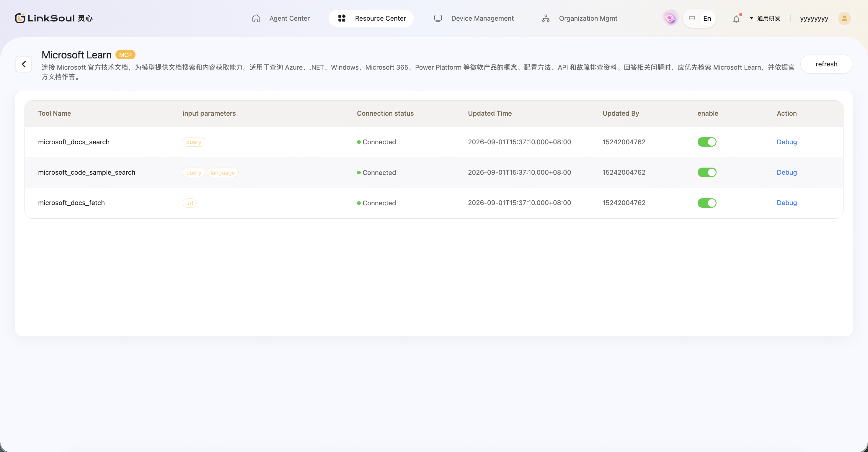Click the language parameter tag
This screenshot has width=868, height=452.
pyautogui.click(x=222, y=172)
